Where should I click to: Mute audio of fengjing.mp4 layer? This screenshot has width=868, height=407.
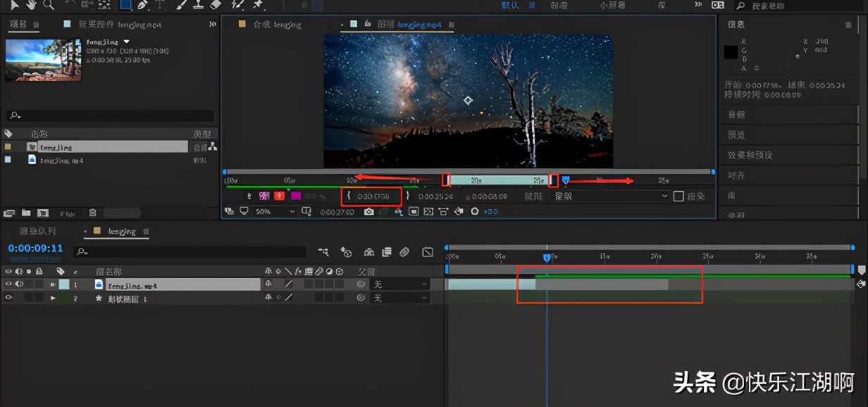[19, 284]
